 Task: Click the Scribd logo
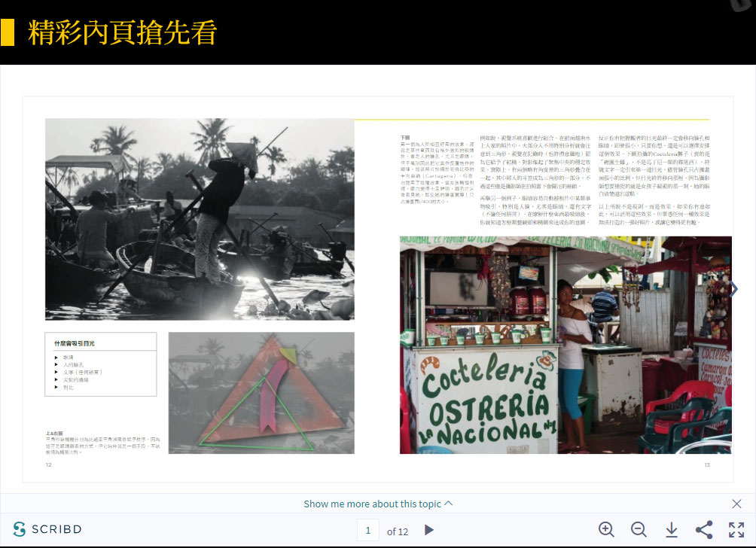47,528
